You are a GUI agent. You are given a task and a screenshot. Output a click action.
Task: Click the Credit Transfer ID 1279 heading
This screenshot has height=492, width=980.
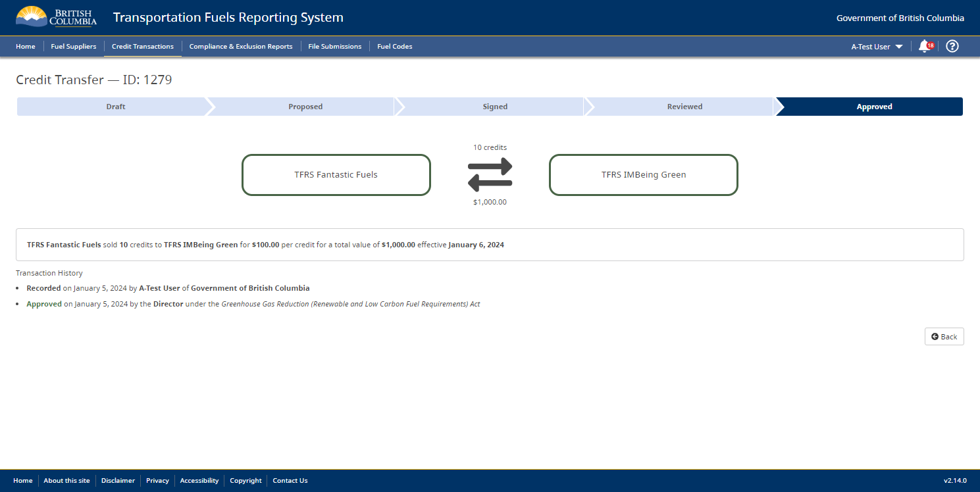94,80
